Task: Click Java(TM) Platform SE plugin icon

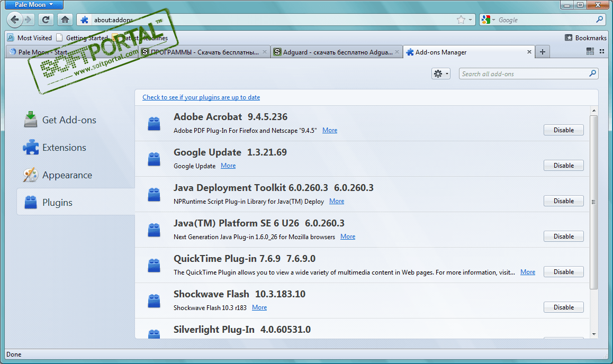Action: [x=154, y=230]
